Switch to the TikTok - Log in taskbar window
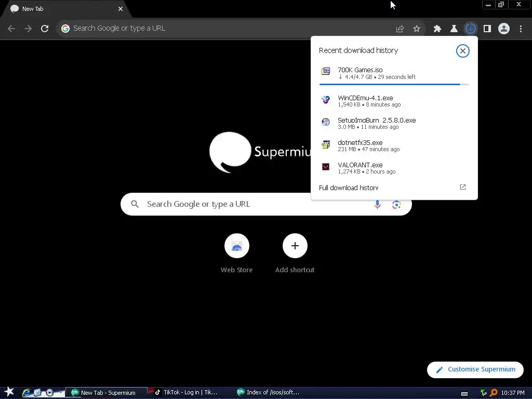The image size is (532, 399). [x=186, y=393]
